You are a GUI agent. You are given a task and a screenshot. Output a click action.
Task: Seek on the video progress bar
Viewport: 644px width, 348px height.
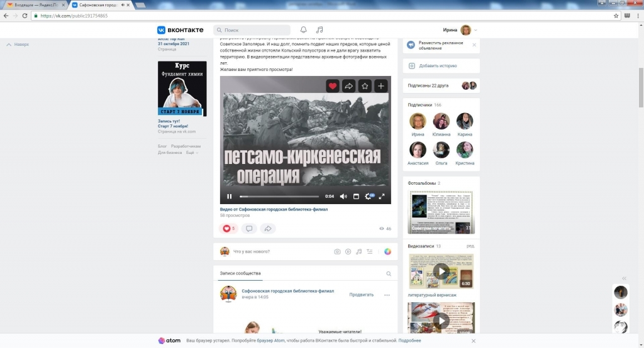coord(279,197)
